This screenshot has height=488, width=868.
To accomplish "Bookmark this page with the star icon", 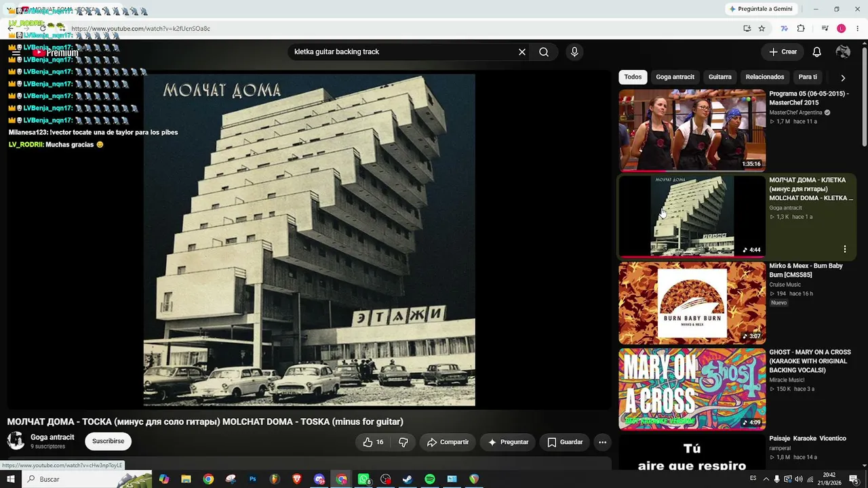I will (762, 28).
